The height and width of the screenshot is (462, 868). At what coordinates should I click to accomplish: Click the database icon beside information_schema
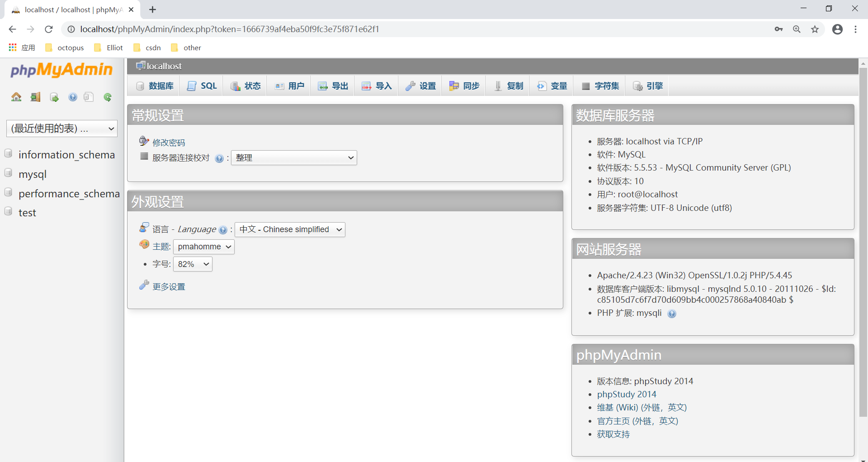(8, 153)
